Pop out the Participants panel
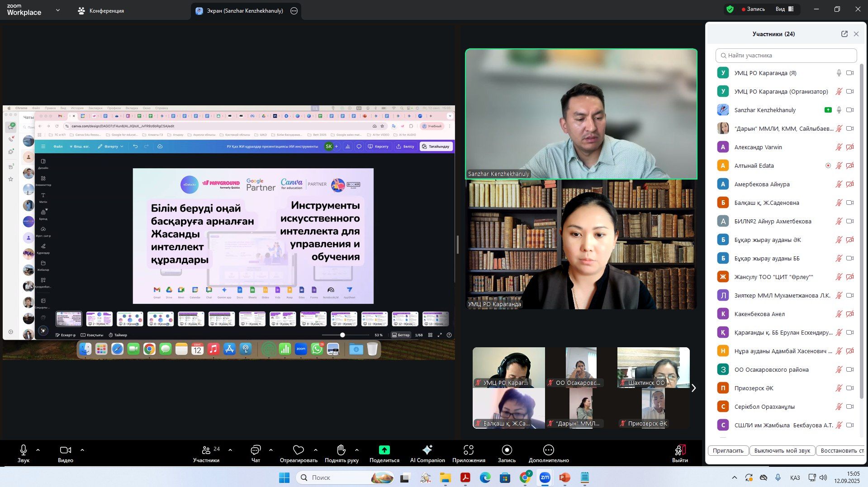Viewport: 868px width, 487px height. [x=844, y=34]
